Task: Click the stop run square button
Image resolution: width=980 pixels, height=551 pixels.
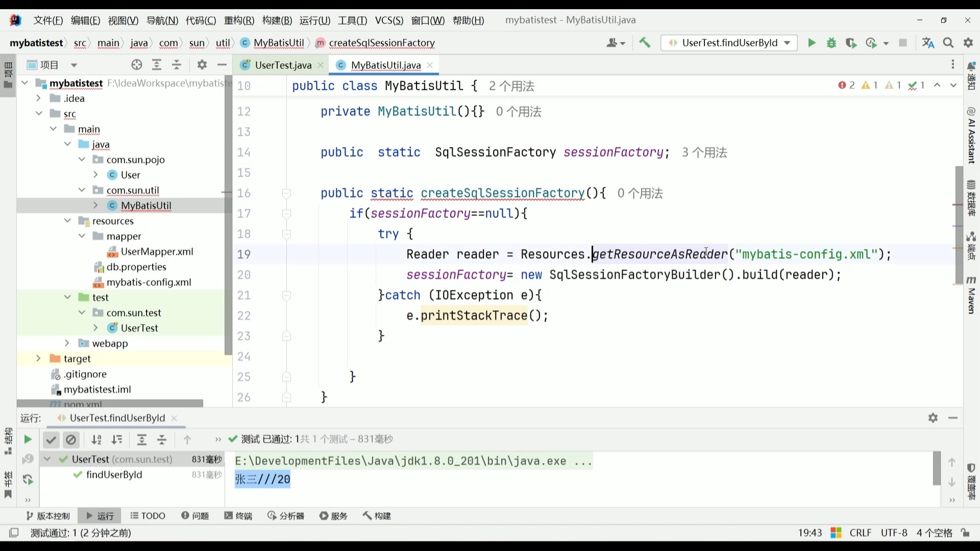Action: point(903,43)
